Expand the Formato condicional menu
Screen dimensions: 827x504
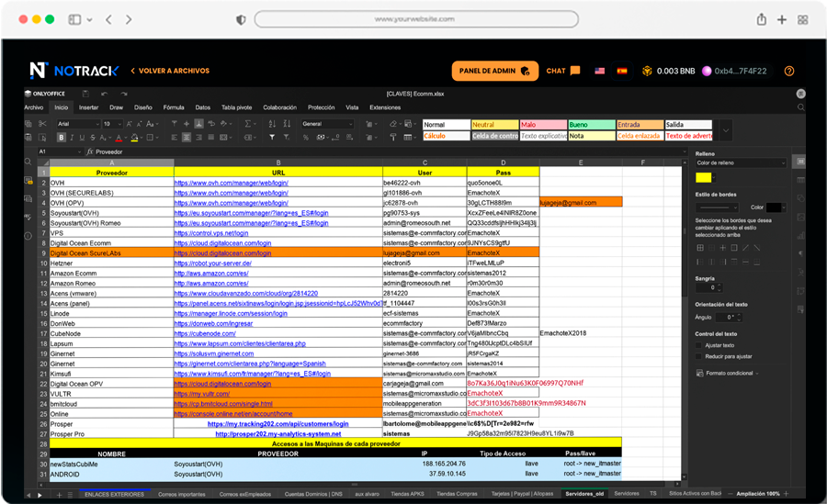728,374
